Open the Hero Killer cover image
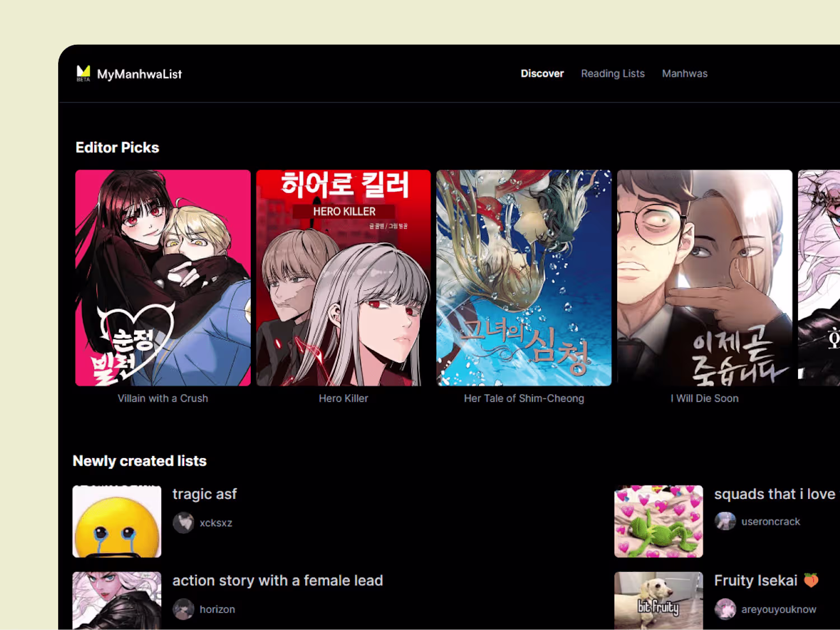This screenshot has width=840, height=630. click(x=343, y=278)
